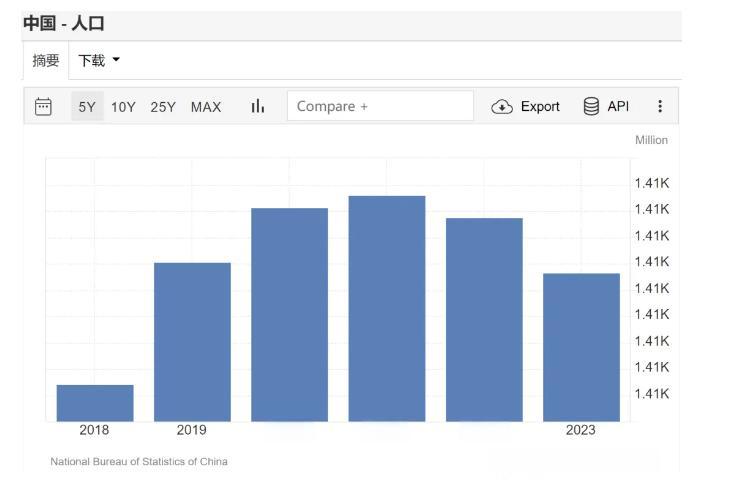This screenshot has height=483, width=731.
Task: Expand the 下载 dropdown menu
Action: pyautogui.click(x=98, y=61)
